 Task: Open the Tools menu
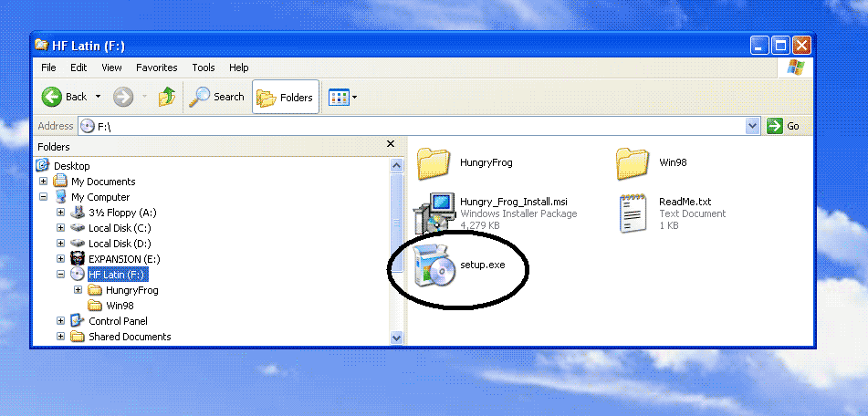[x=204, y=68]
